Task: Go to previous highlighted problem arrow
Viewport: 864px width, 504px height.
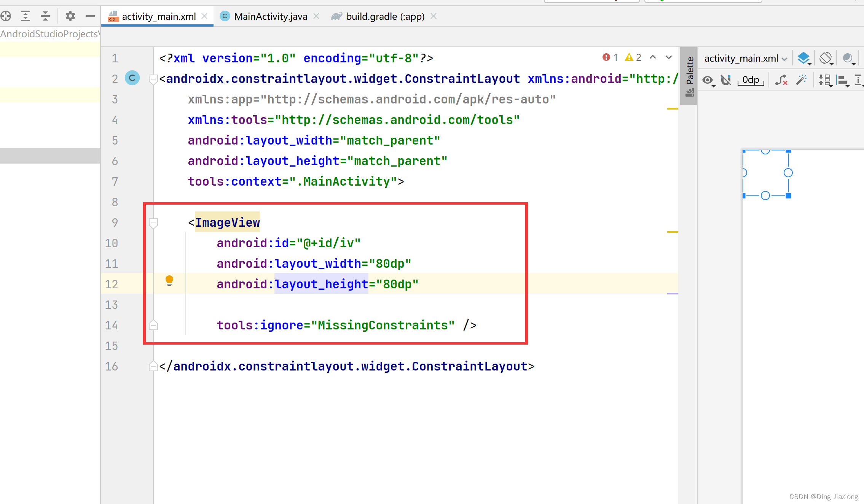Action: point(653,57)
